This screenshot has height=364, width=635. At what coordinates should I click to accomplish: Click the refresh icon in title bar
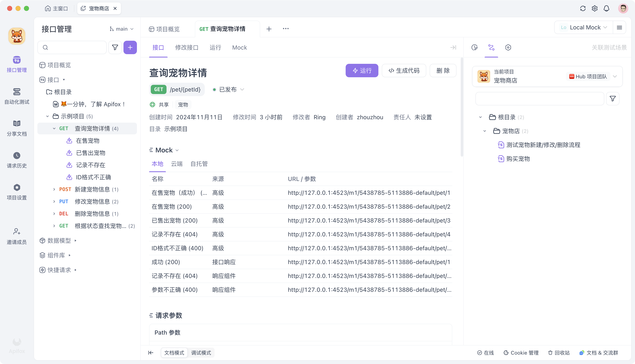pos(583,8)
